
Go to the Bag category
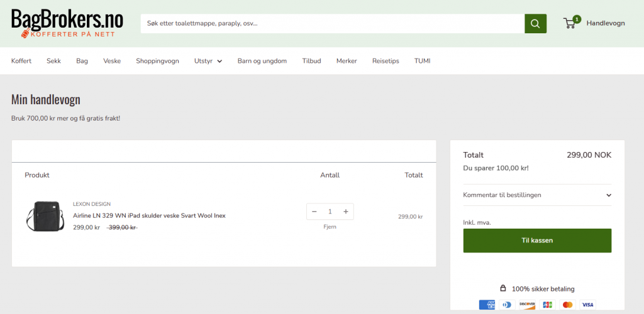pos(82,61)
